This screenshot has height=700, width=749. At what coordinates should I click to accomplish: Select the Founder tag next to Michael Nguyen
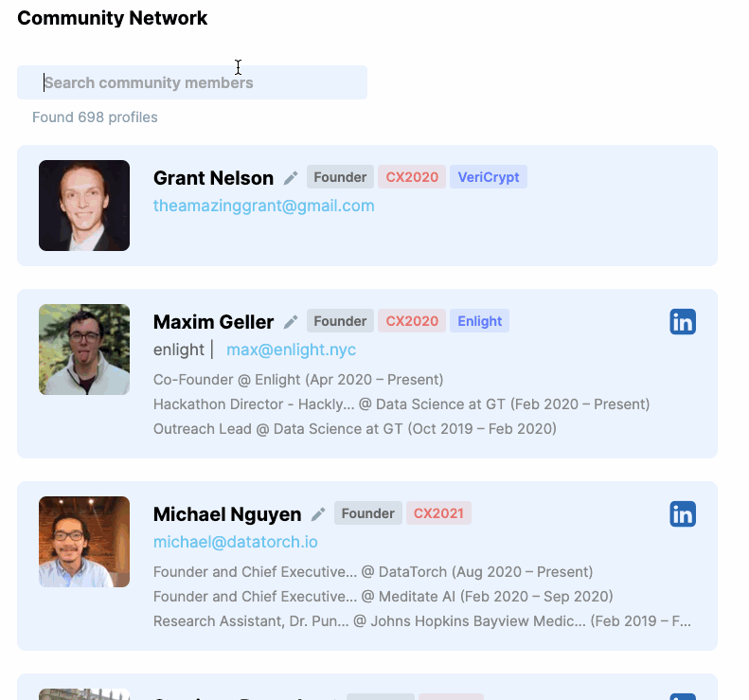point(367,513)
